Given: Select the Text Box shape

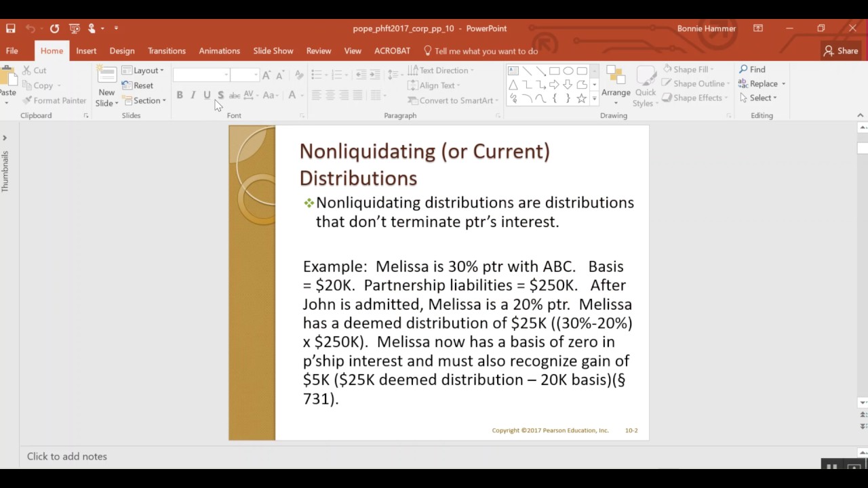Looking at the screenshot, I should [513, 70].
